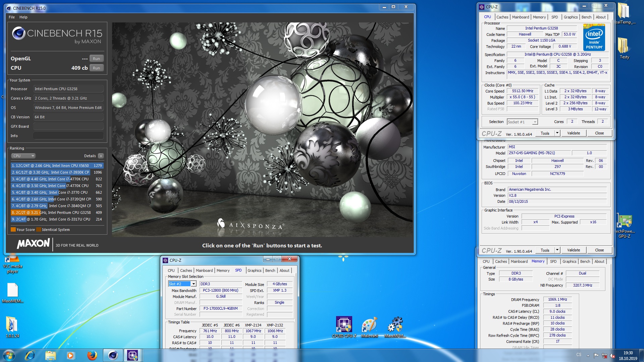Image resolution: width=644 pixels, height=362 pixels.
Task: Click the Intel Inside Pentium logo in CPU-Z
Action: point(594,37)
